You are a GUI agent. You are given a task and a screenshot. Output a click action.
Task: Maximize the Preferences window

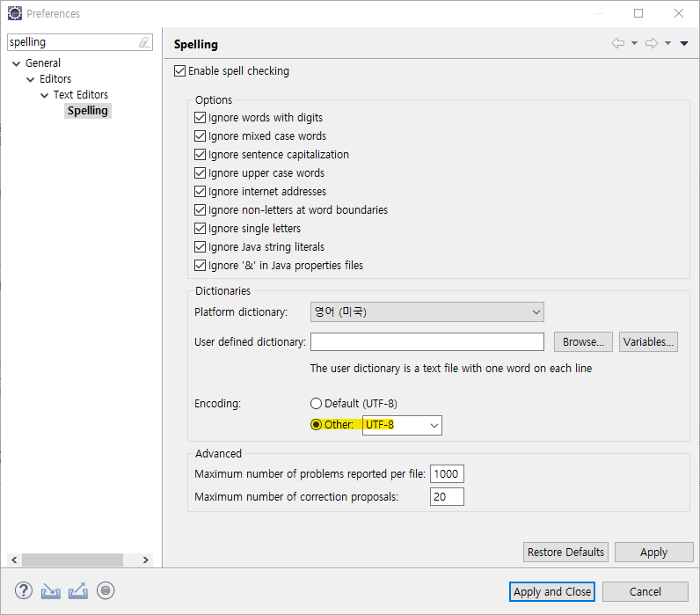(638, 13)
